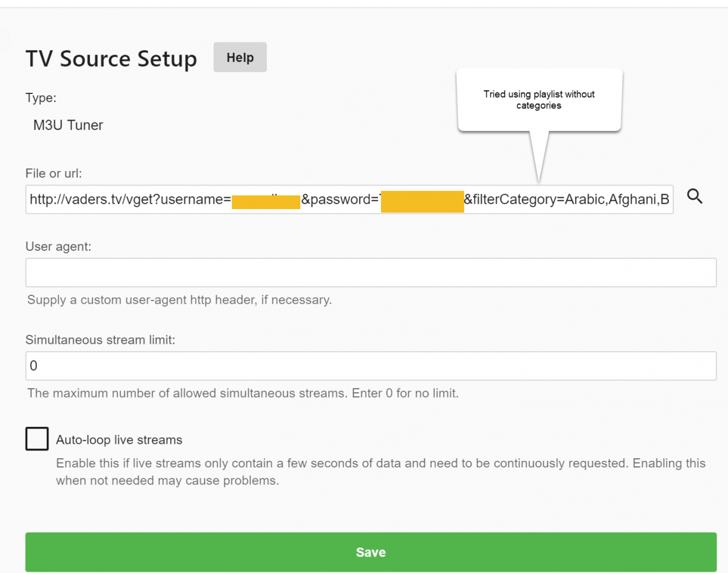
Task: Enable the Auto-loop live streams checkbox
Action: [x=37, y=438]
